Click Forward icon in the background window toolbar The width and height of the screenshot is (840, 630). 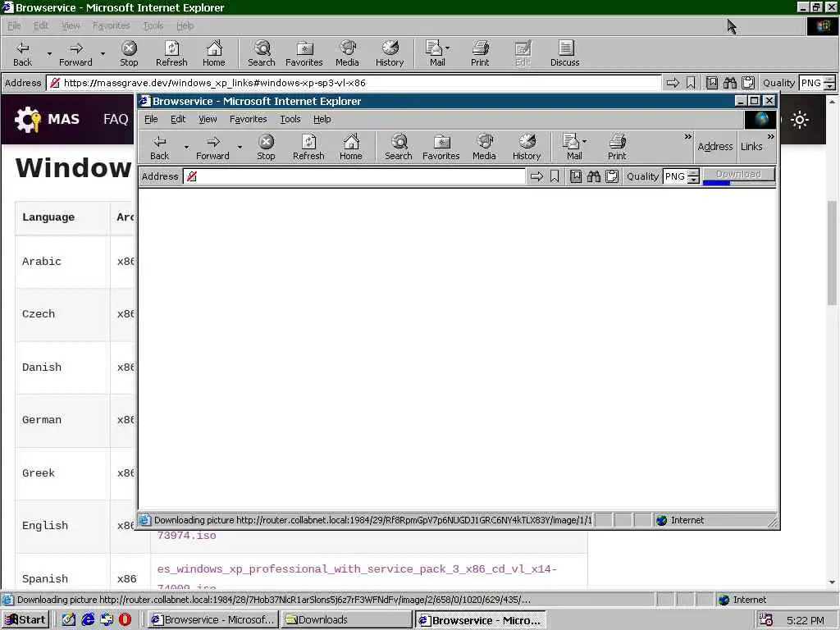pos(75,53)
